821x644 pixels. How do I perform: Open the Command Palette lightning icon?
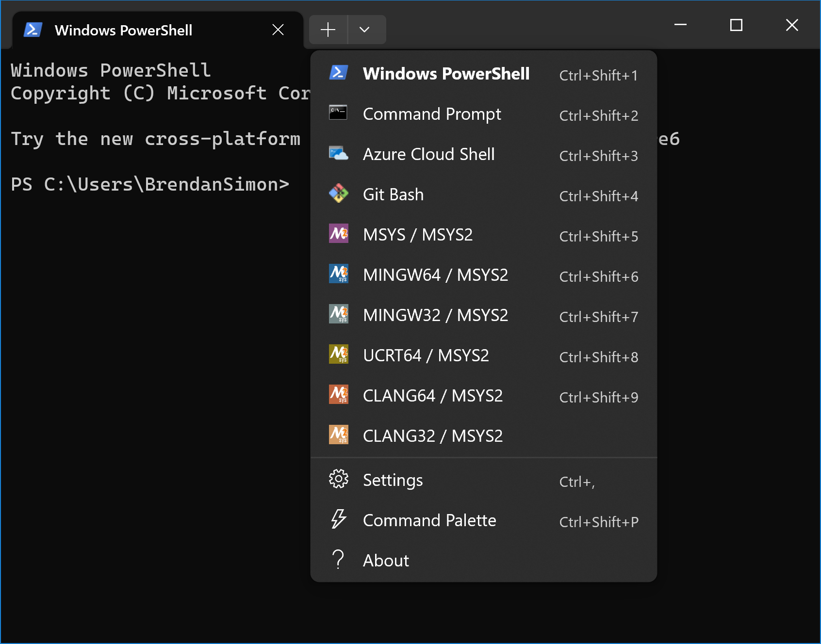[x=338, y=519]
